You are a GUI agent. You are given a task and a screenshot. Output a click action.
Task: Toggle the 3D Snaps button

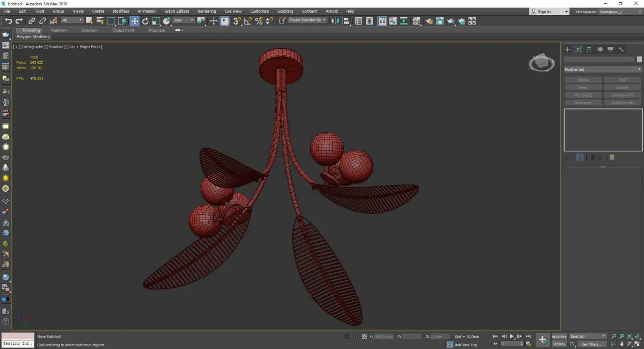[237, 21]
